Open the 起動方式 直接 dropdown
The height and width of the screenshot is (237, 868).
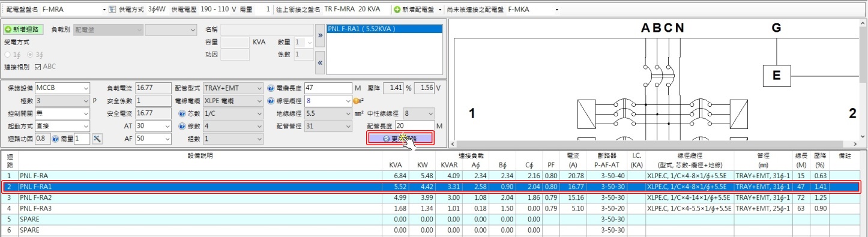click(x=62, y=126)
